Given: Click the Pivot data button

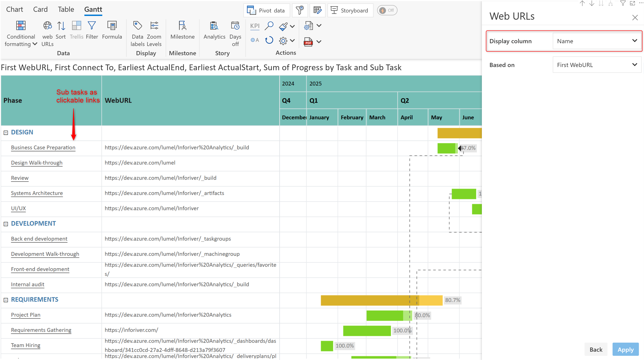Looking at the screenshot, I should [x=267, y=10].
